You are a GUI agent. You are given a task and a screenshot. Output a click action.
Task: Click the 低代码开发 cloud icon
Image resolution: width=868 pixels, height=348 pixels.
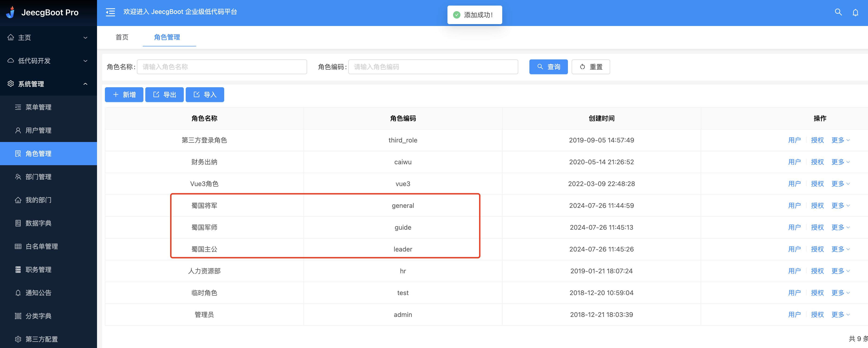pos(11,60)
